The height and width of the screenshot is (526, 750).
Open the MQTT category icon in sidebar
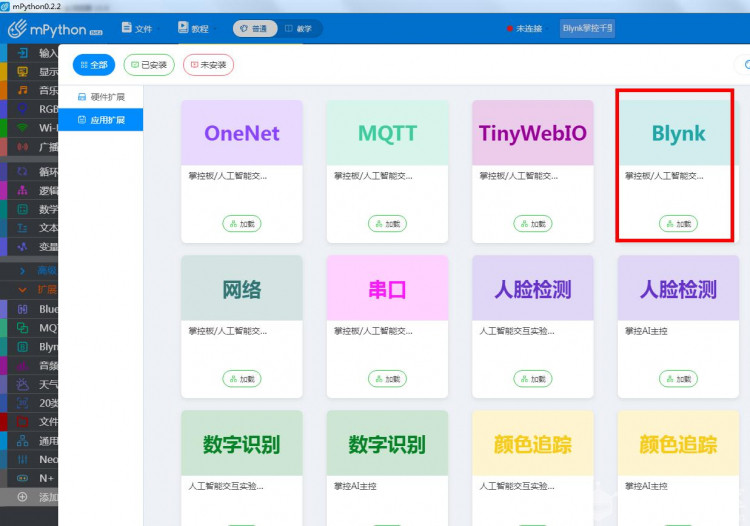[x=22, y=328]
